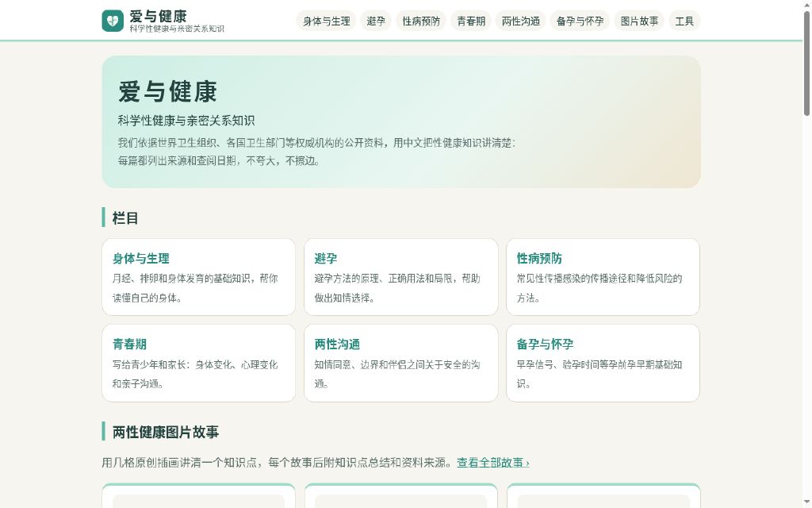The width and height of the screenshot is (812, 508).
Task: Click the 查看全部故事 link
Action: click(493, 463)
